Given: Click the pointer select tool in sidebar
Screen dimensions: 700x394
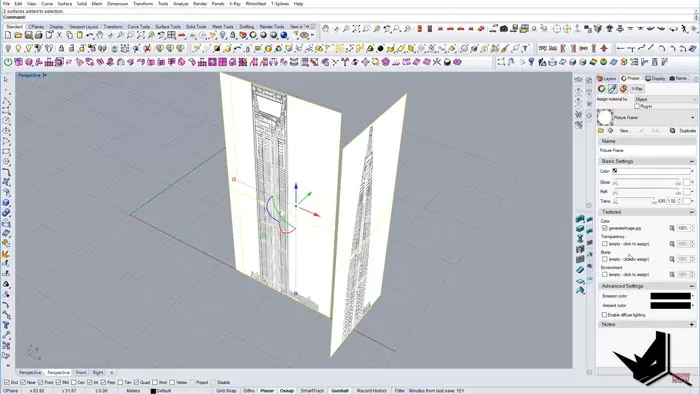Looking at the screenshot, I should click(6, 79).
